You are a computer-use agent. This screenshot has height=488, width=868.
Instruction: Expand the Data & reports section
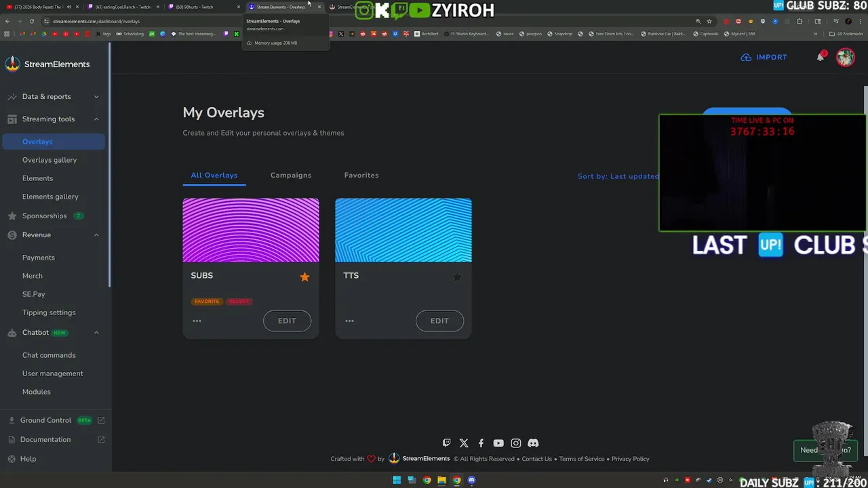54,96
